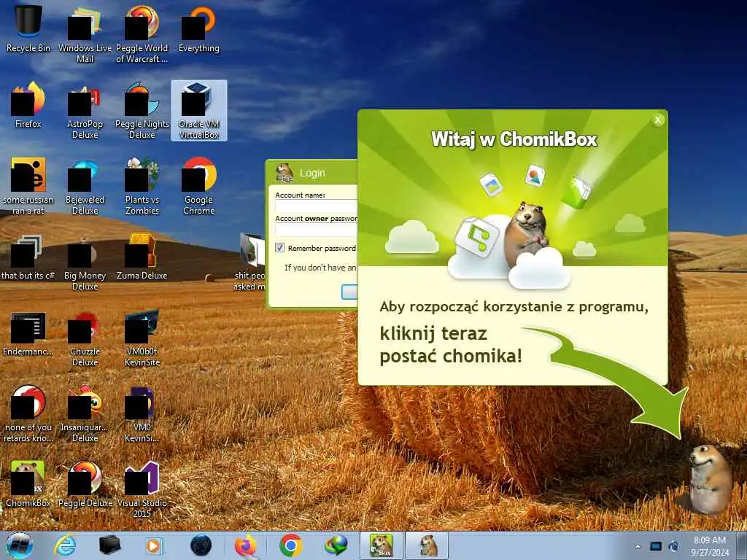Launch Insaniquarium Deluxe shortcut

(x=85, y=413)
